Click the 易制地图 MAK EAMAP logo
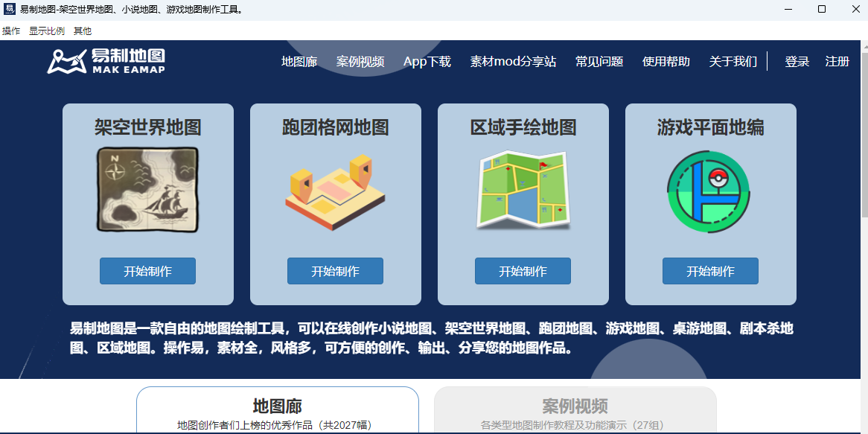868x434 pixels. click(106, 61)
